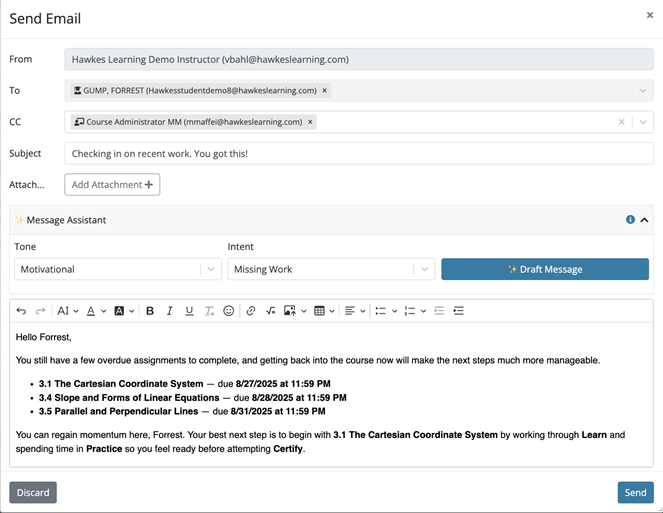The image size is (663, 513).
Task: Open the emoji picker icon
Action: pyautogui.click(x=229, y=311)
